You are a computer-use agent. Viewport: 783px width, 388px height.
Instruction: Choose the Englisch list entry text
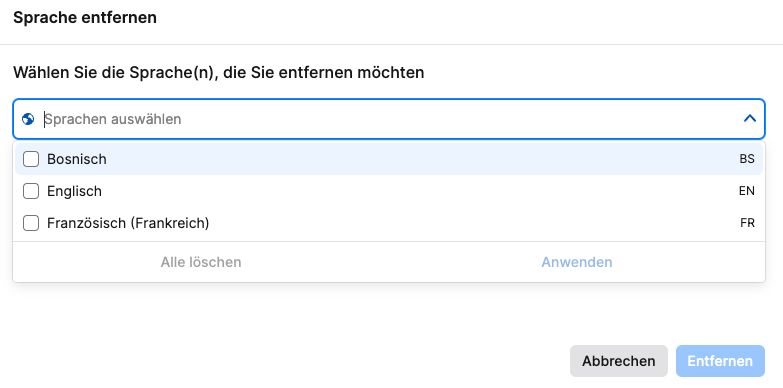click(x=74, y=191)
